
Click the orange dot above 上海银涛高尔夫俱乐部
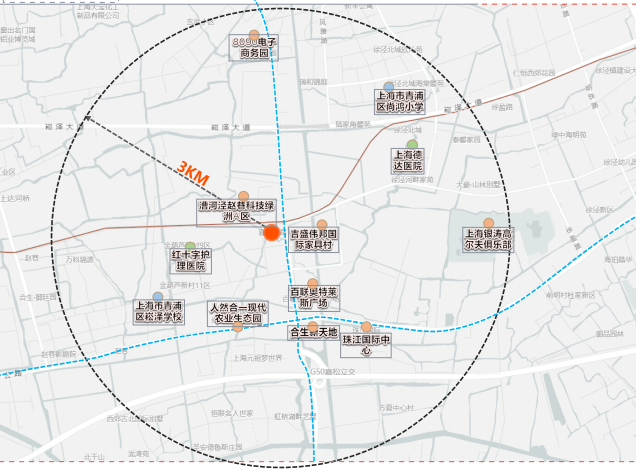488,223
